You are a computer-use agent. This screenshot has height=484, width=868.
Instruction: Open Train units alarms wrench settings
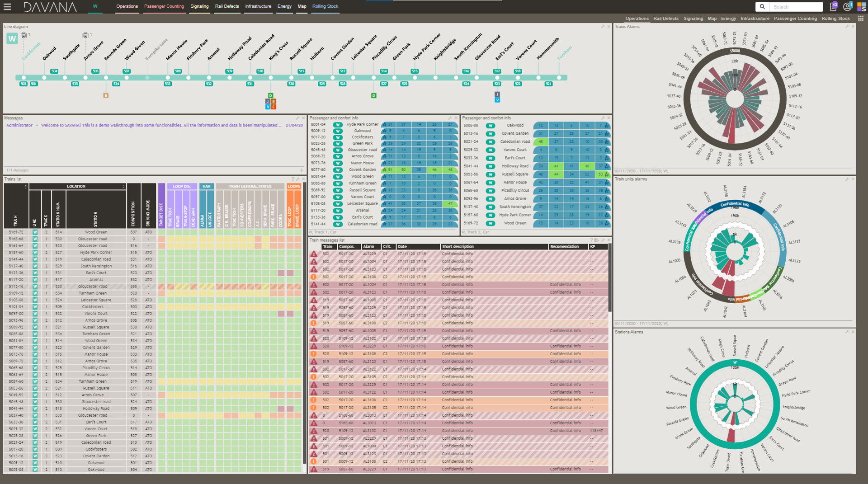[847, 179]
